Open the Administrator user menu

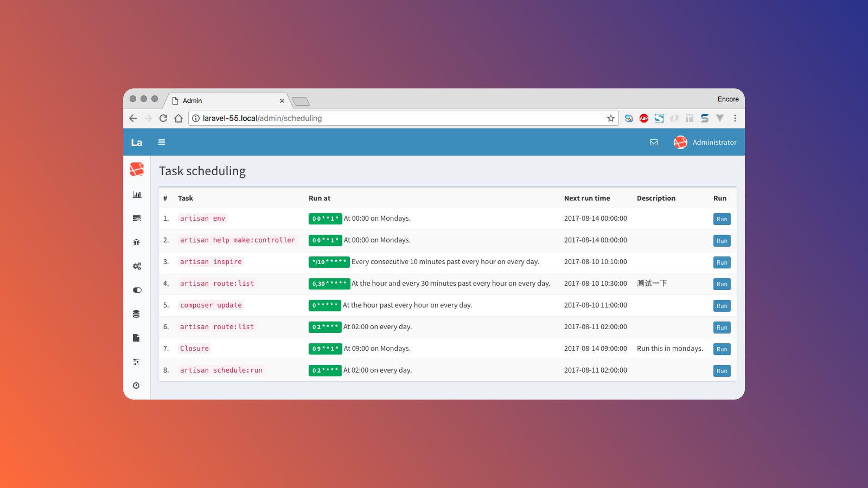pos(705,142)
